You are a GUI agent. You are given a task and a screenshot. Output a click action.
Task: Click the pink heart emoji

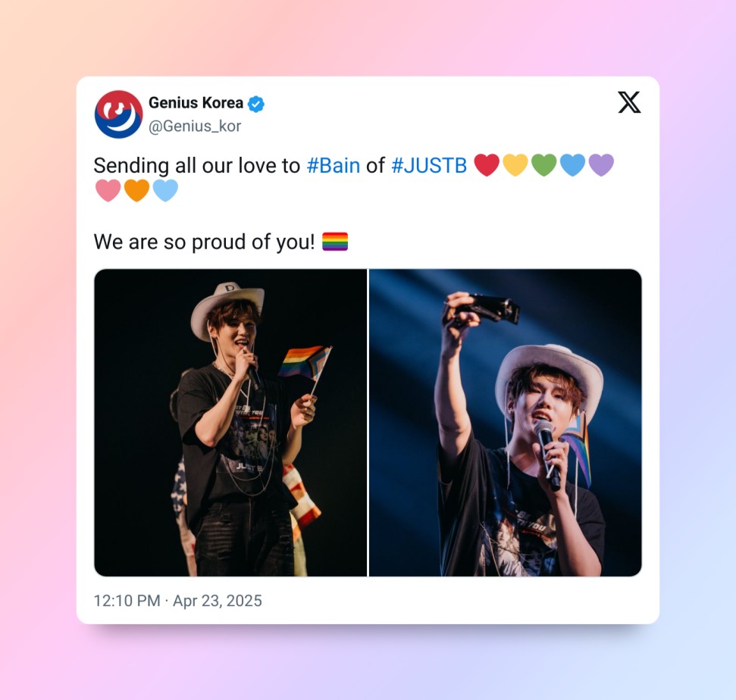coord(108,190)
